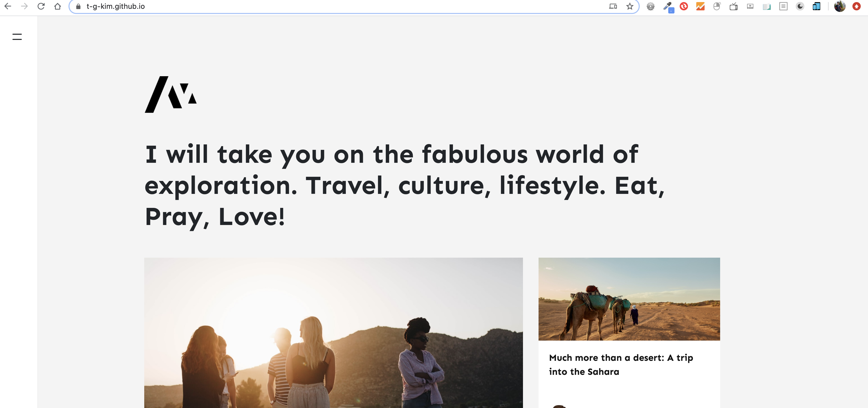Image resolution: width=868 pixels, height=408 pixels.
Task: Click the TV-shaped extension icon
Action: (x=734, y=6)
